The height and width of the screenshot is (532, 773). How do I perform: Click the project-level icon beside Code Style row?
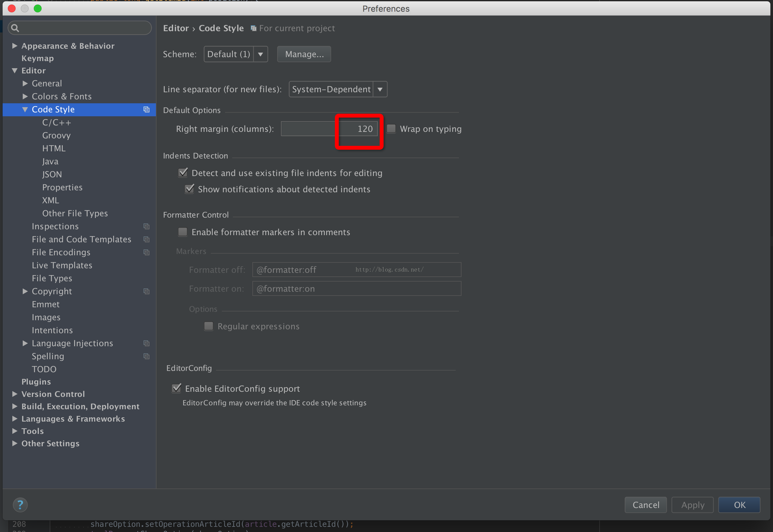tap(146, 109)
